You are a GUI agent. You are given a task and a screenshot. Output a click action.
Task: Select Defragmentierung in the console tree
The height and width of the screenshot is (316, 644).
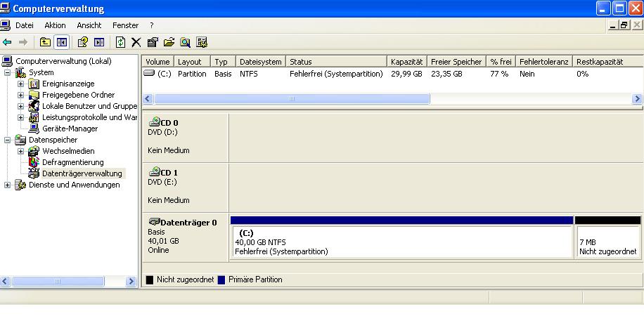pos(72,162)
